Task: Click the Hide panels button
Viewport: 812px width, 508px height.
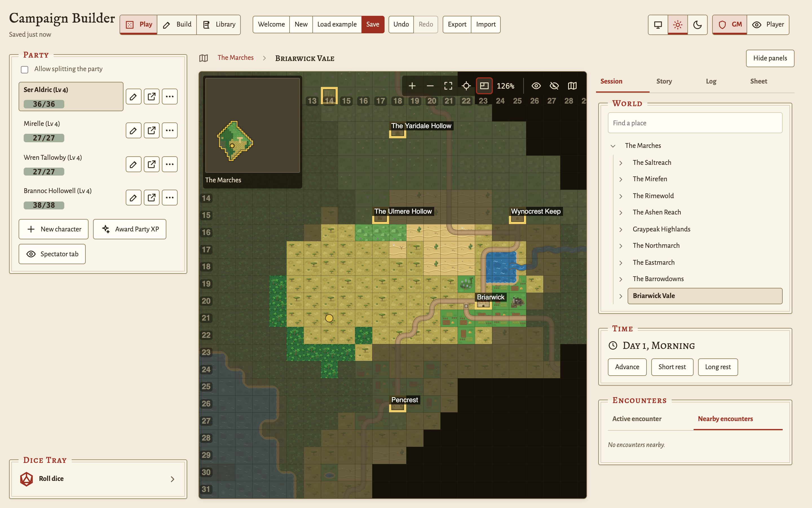Action: point(770,58)
